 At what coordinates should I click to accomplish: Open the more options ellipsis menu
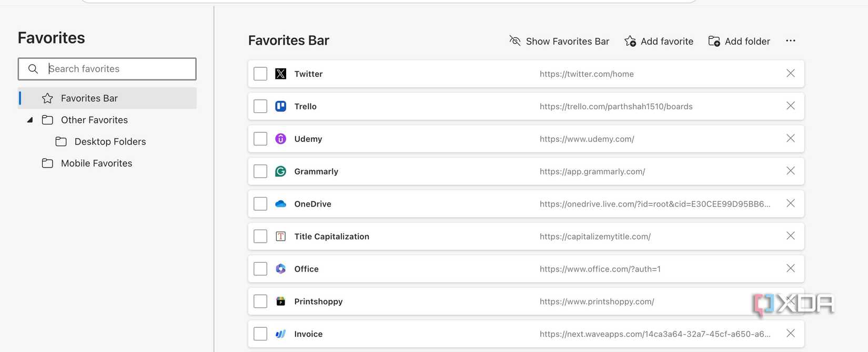[x=791, y=41]
